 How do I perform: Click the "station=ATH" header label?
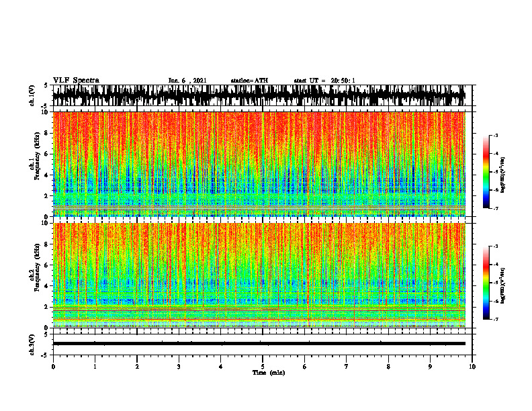tap(249, 81)
